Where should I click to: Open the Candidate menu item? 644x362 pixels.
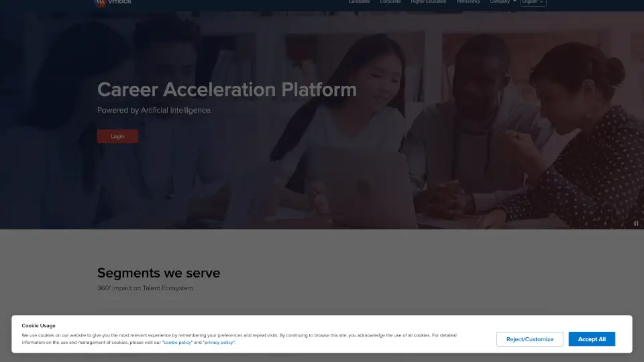click(359, 1)
